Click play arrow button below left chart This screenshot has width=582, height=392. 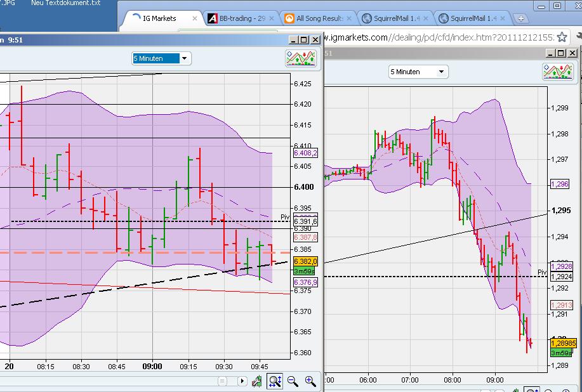coord(242,381)
